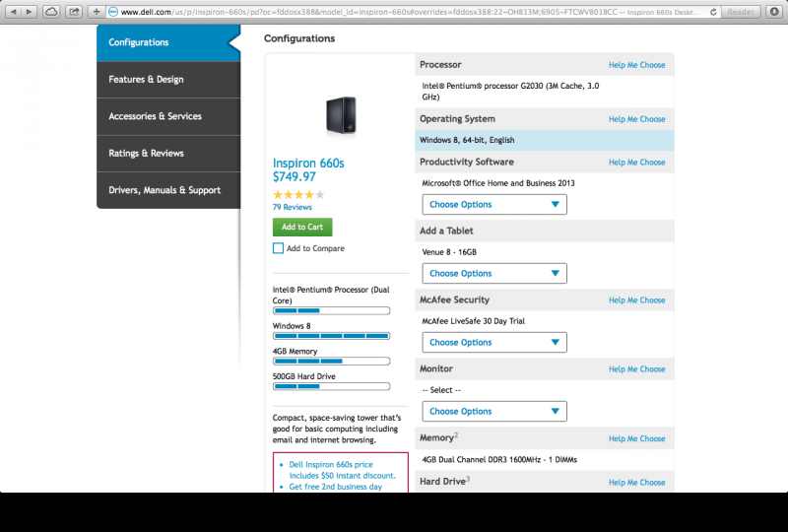Click McAfee LiveSafe 30 Day Trial text

pos(473,321)
